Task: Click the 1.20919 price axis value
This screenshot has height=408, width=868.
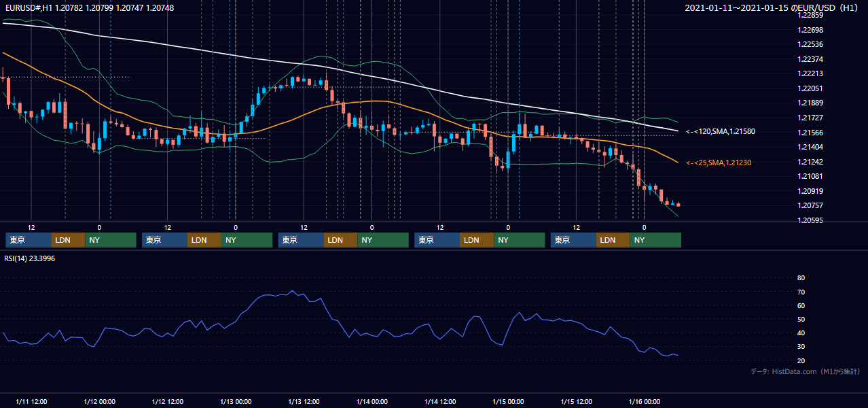Action: [x=811, y=191]
